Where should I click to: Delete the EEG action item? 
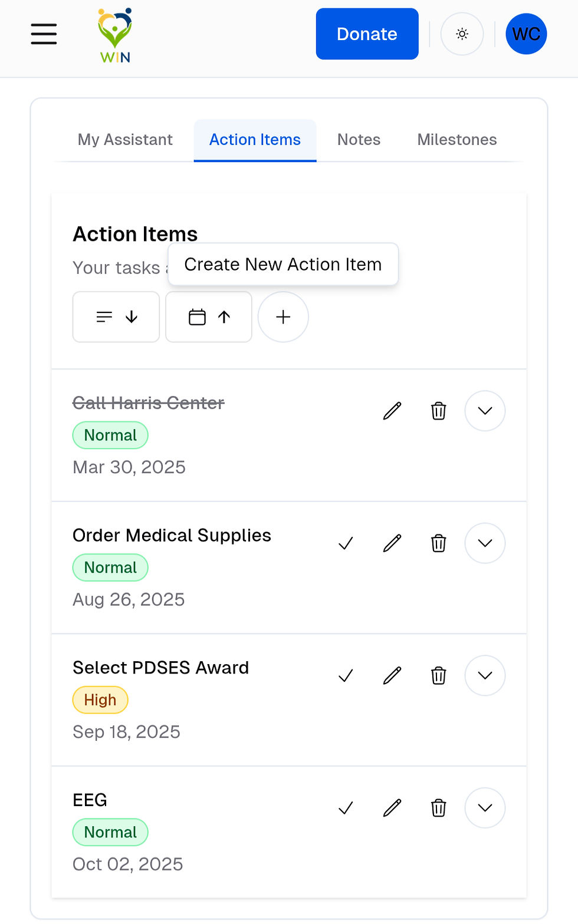438,808
